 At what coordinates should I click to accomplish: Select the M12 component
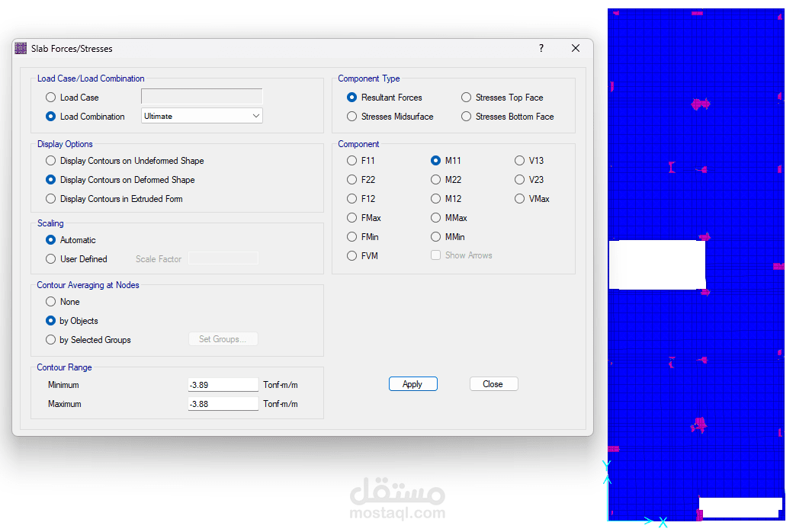coord(435,199)
